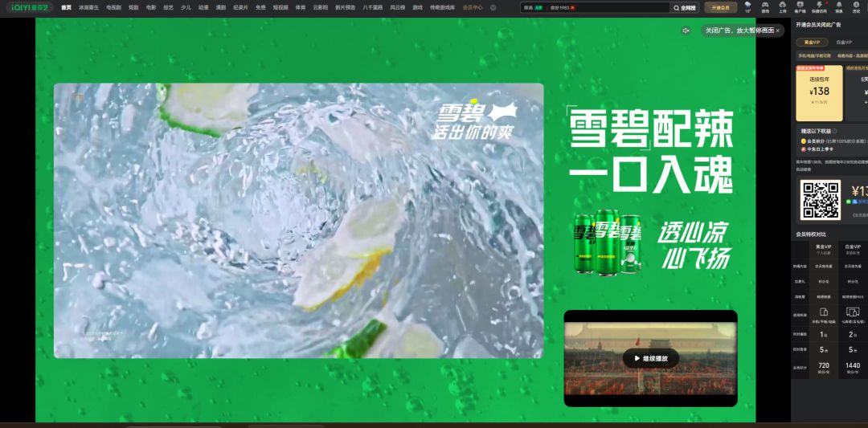Click the 1440 points value cell
This screenshot has height=428, width=868.
(x=853, y=367)
